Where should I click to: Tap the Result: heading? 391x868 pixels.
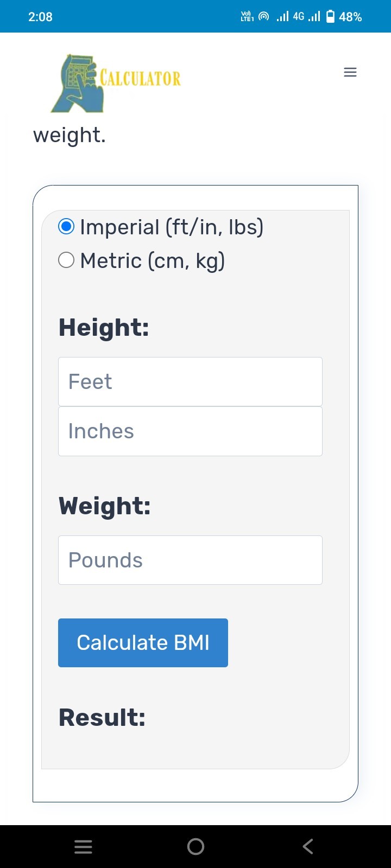102,717
